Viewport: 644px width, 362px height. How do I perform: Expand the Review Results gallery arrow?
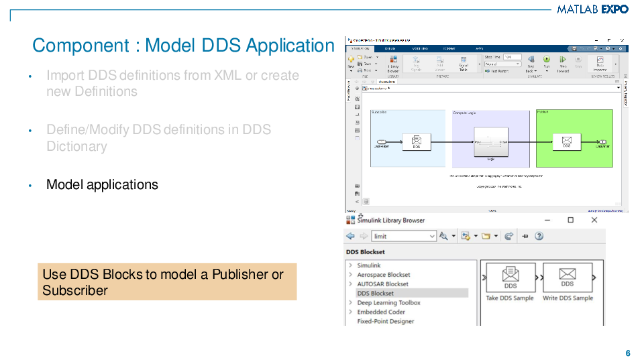[x=616, y=64]
